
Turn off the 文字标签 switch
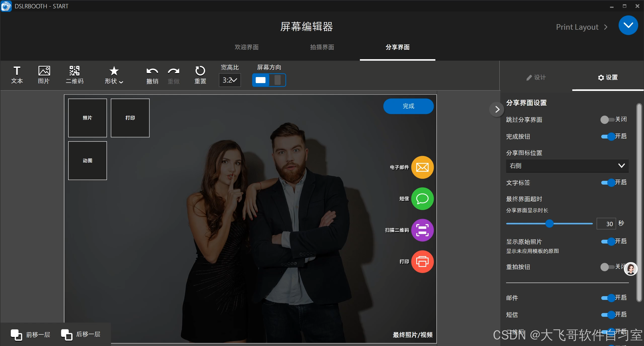coord(608,183)
